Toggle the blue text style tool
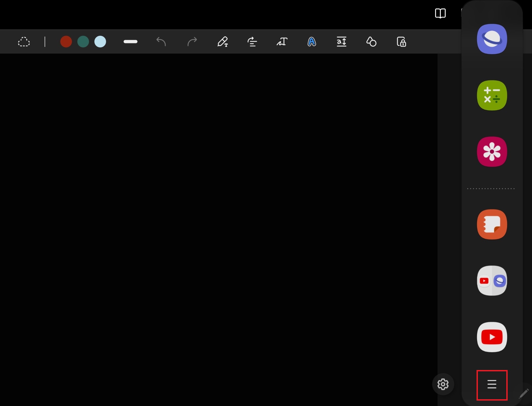The image size is (532, 406). [312, 42]
